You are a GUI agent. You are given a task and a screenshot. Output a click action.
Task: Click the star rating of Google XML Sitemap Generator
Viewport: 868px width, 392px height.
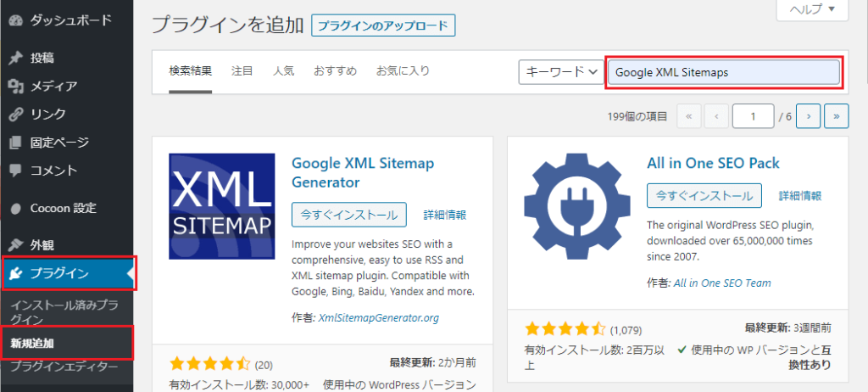[x=210, y=364]
